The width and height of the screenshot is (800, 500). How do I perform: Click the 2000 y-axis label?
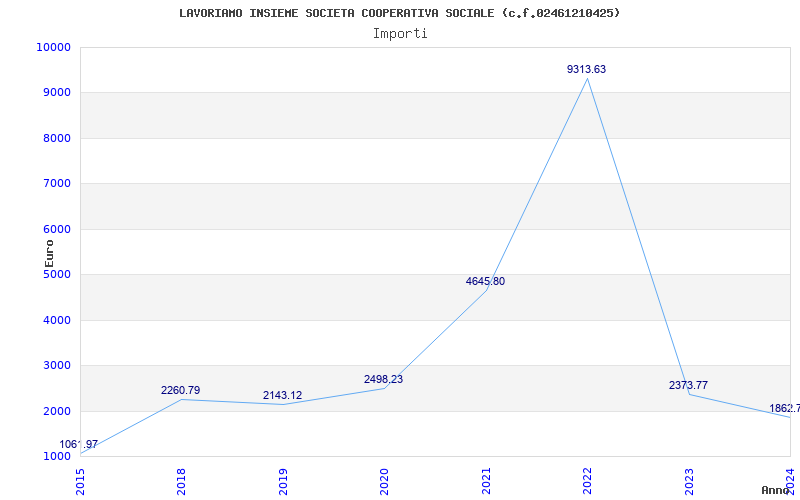pyautogui.click(x=56, y=411)
